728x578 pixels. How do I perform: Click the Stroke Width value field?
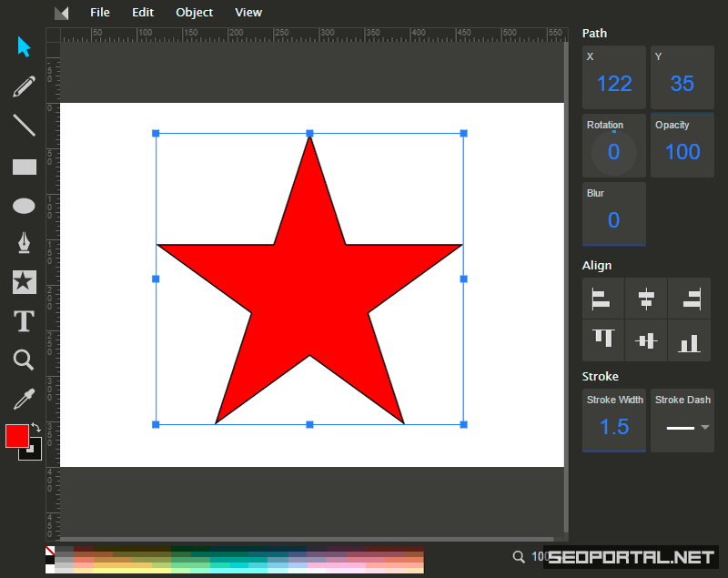pos(614,427)
